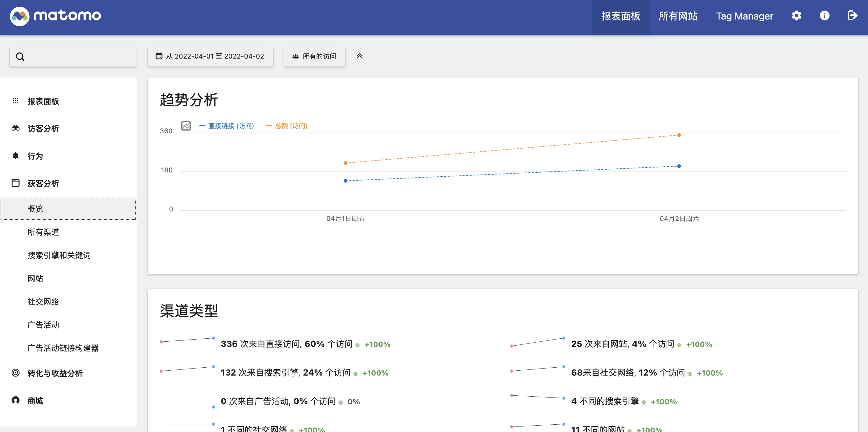
Task: Click the 行为 bell icon
Action: click(16, 156)
